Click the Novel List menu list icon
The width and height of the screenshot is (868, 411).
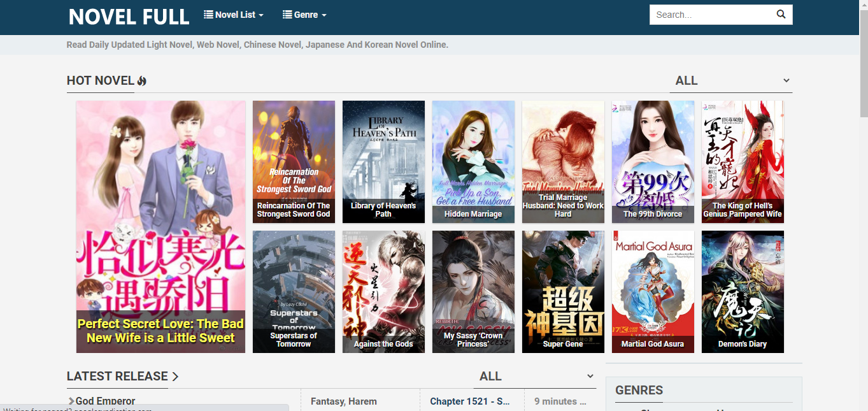tap(208, 14)
